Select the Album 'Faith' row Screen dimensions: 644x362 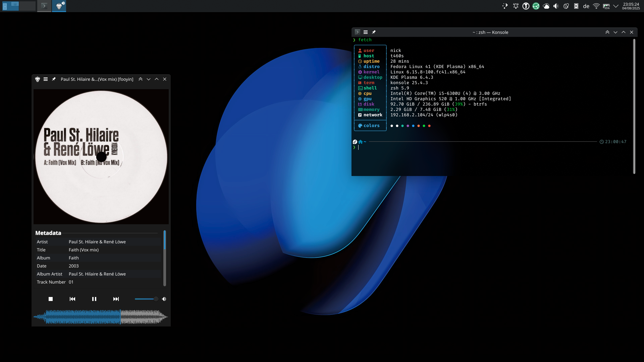coord(99,258)
